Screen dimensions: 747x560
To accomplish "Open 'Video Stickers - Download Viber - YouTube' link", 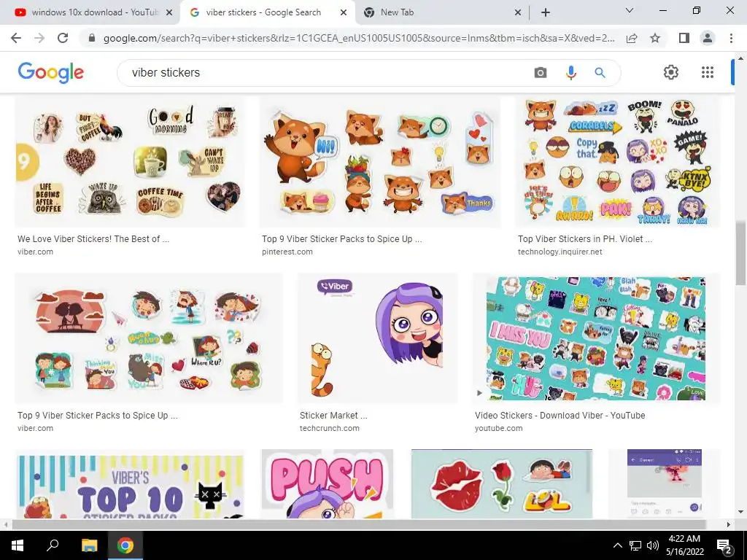I will point(560,415).
